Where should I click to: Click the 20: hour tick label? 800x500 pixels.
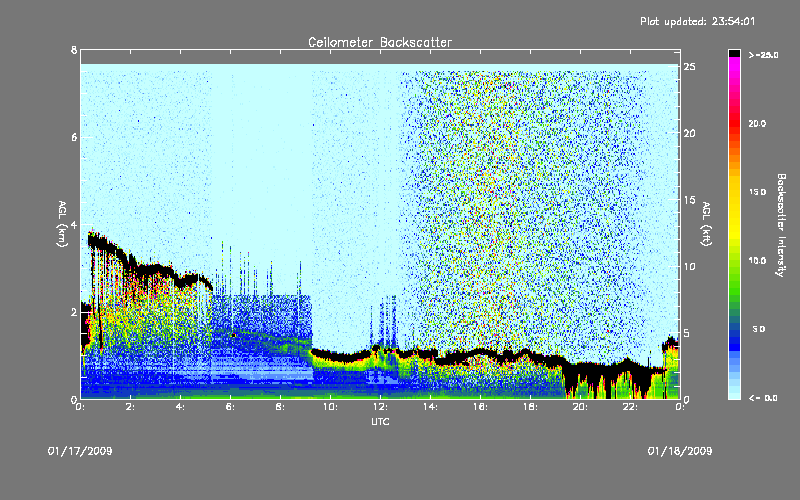click(x=580, y=407)
